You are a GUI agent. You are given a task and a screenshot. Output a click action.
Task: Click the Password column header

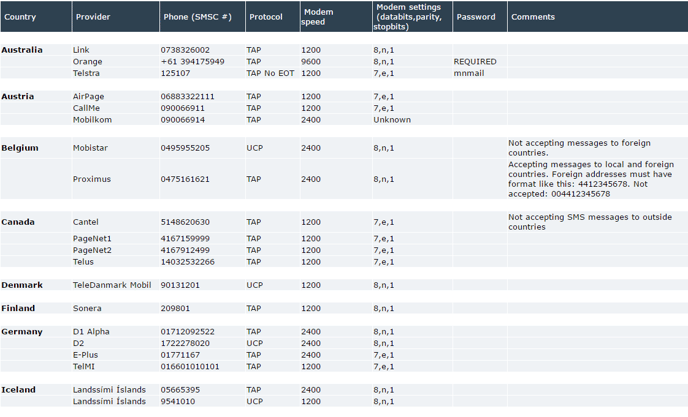tap(476, 17)
